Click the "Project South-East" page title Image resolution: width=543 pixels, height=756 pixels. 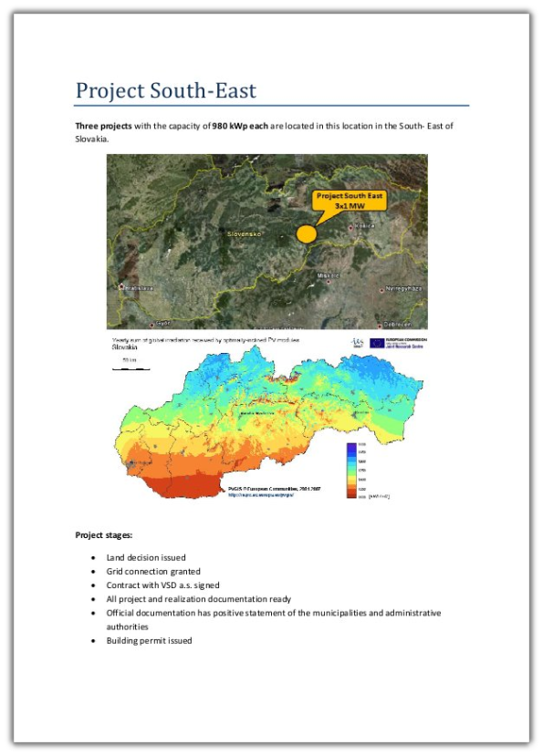click(166, 90)
